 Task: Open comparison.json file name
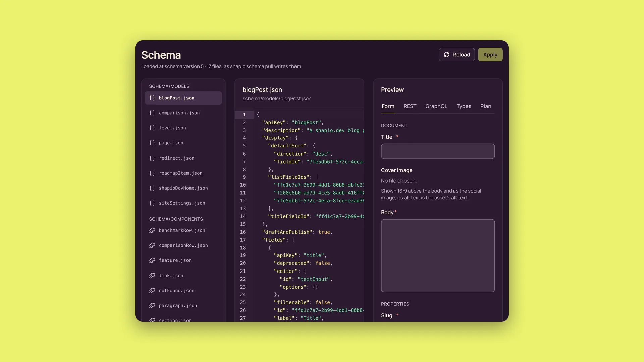click(179, 113)
